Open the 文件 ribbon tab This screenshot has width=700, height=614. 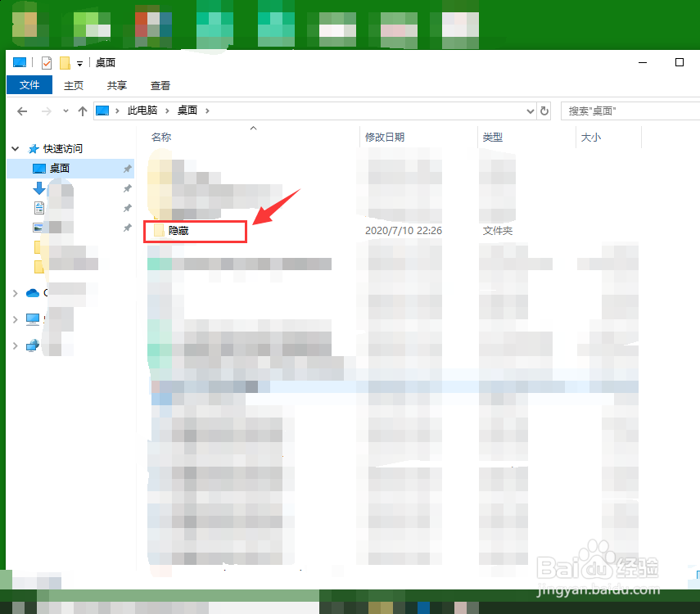point(29,85)
